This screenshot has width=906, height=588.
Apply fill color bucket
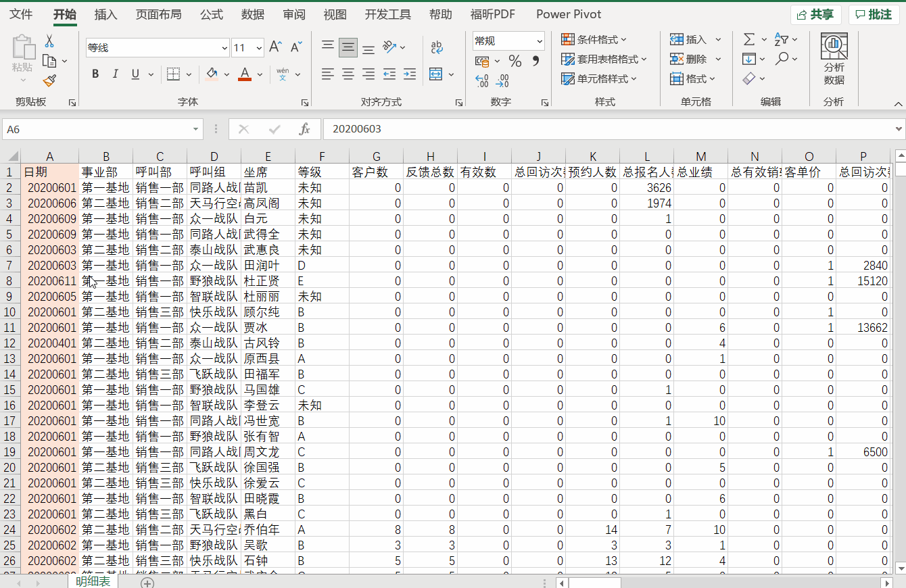tap(212, 74)
